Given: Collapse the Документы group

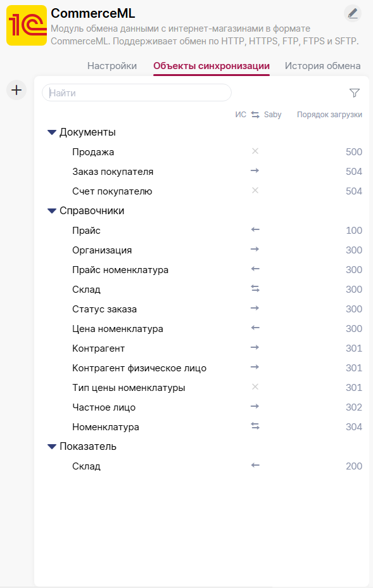Looking at the screenshot, I should click(x=52, y=132).
